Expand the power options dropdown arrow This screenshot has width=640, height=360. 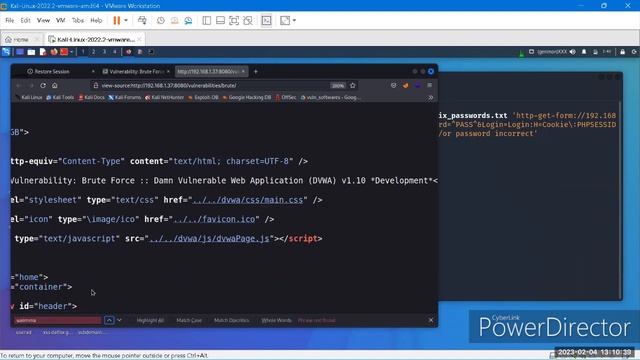[x=126, y=20]
